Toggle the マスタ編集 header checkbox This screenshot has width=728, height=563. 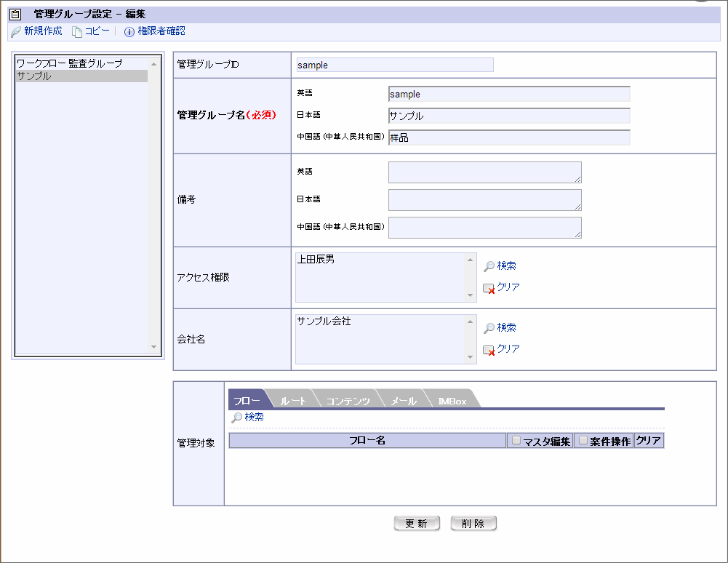pyautogui.click(x=516, y=440)
